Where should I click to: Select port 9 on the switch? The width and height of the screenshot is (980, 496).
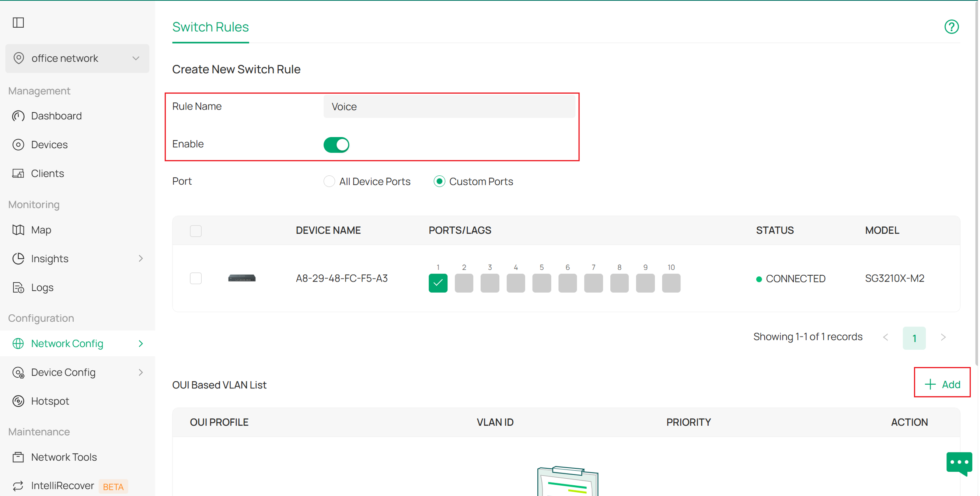(645, 283)
